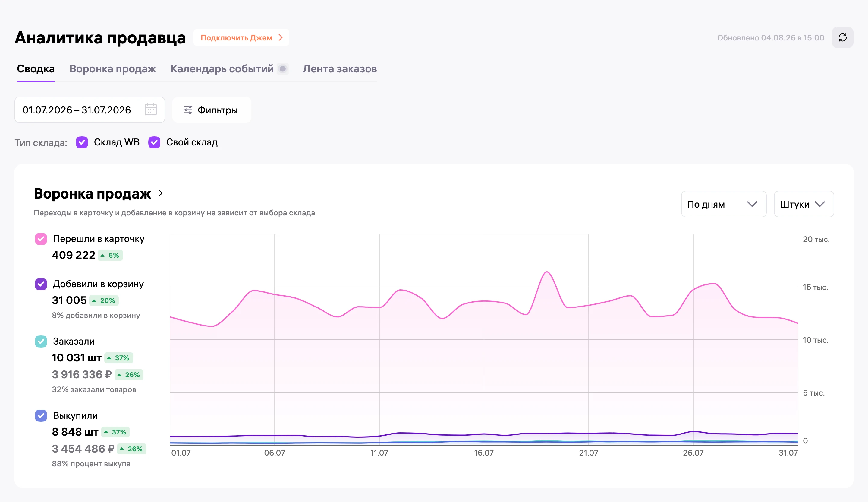The image size is (868, 502).
Task: Click the 26.07 x-axis date label
Action: click(693, 453)
